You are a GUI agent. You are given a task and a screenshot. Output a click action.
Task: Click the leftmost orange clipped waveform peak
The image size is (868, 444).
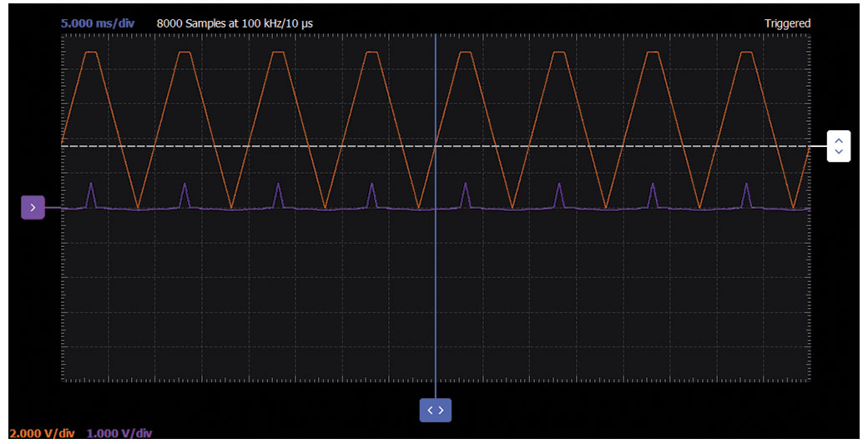point(92,53)
